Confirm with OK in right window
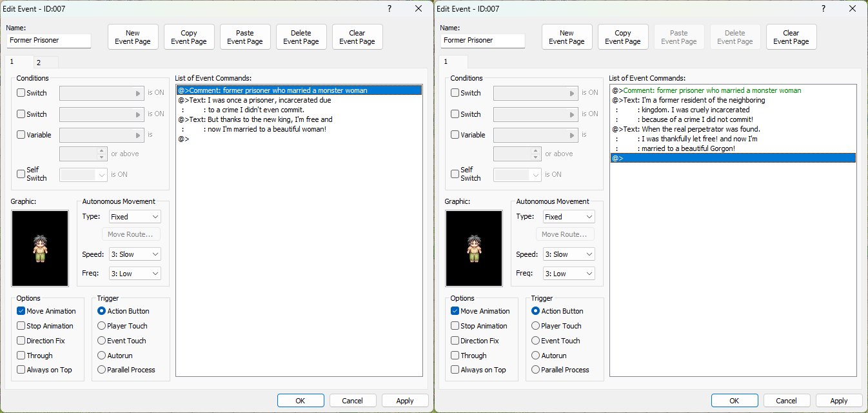Screen dimensions: 868x413 pos(735,401)
